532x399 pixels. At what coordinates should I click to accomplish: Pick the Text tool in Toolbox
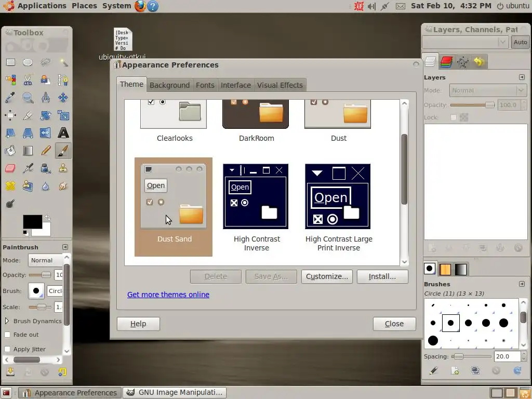63,132
